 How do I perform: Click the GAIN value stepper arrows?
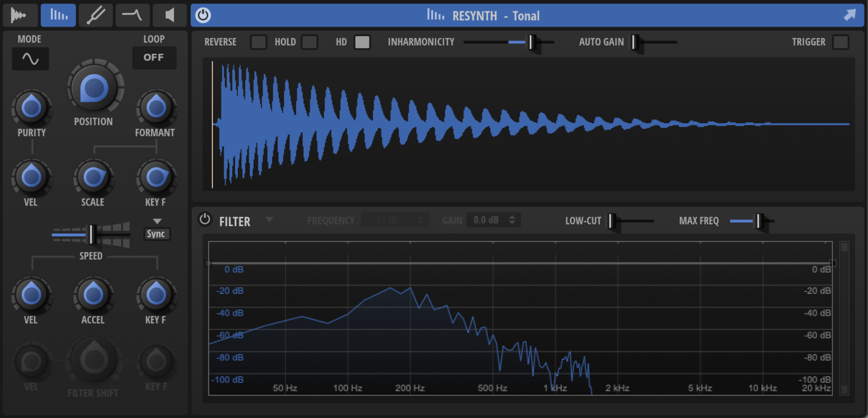coord(512,220)
